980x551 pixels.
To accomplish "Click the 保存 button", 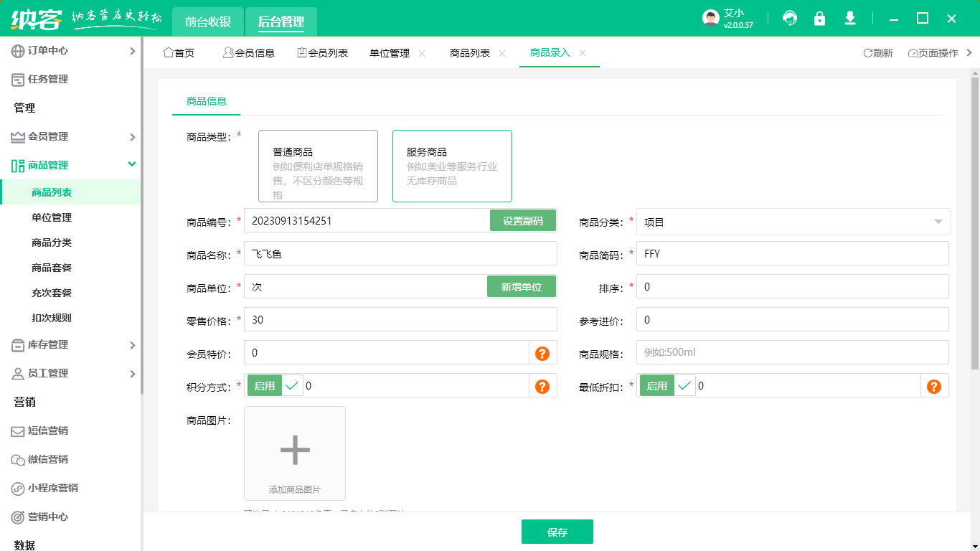I will click(557, 531).
